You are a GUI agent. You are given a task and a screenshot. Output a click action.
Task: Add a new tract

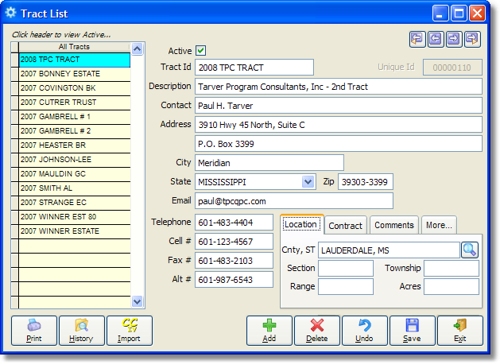tap(269, 331)
